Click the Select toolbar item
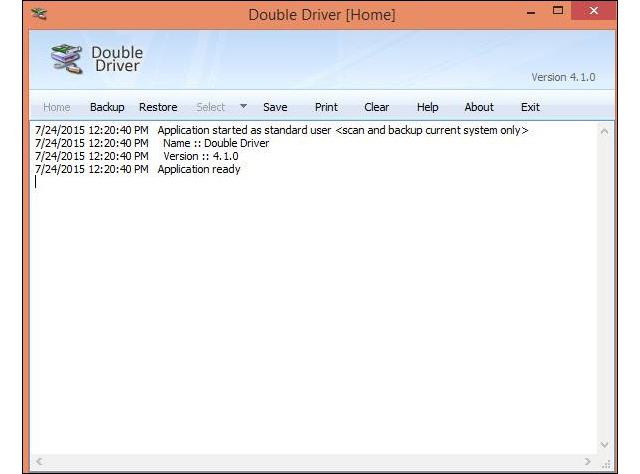 [211, 107]
